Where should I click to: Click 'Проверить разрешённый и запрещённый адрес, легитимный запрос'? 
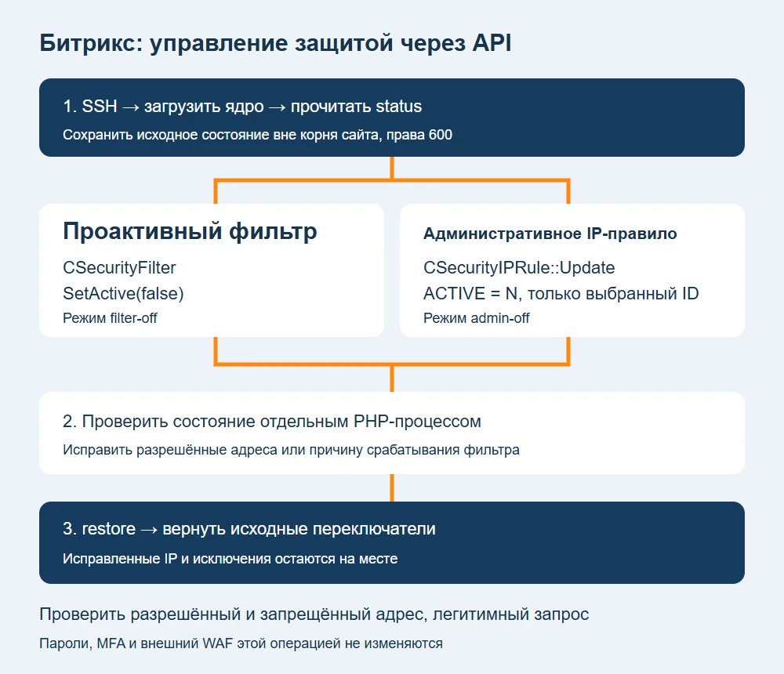pyautogui.click(x=314, y=614)
